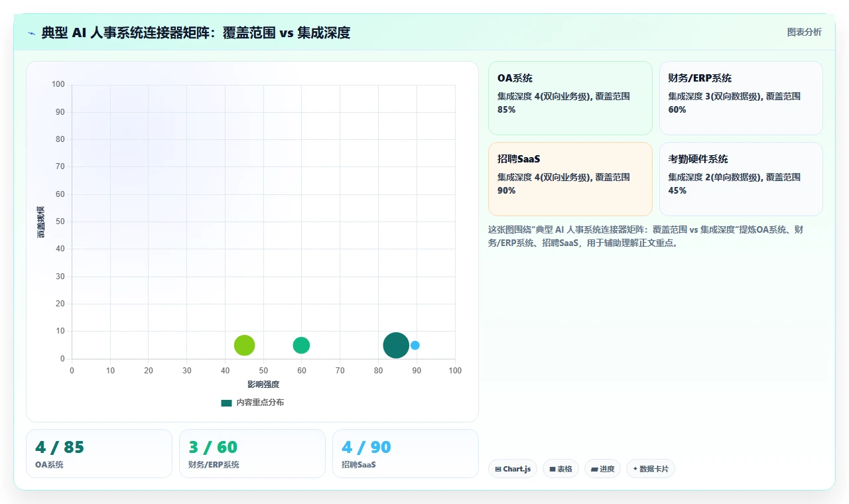Click the lime green bubble at 45
This screenshot has height=504, width=849.
[244, 345]
